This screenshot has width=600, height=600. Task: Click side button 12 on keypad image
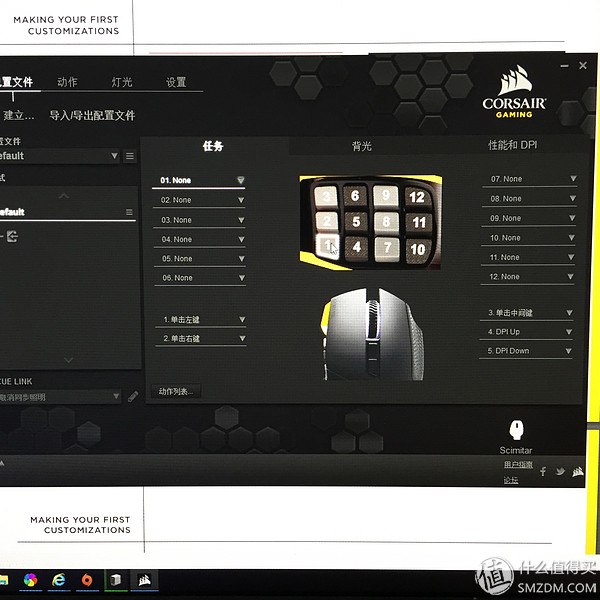(x=417, y=197)
